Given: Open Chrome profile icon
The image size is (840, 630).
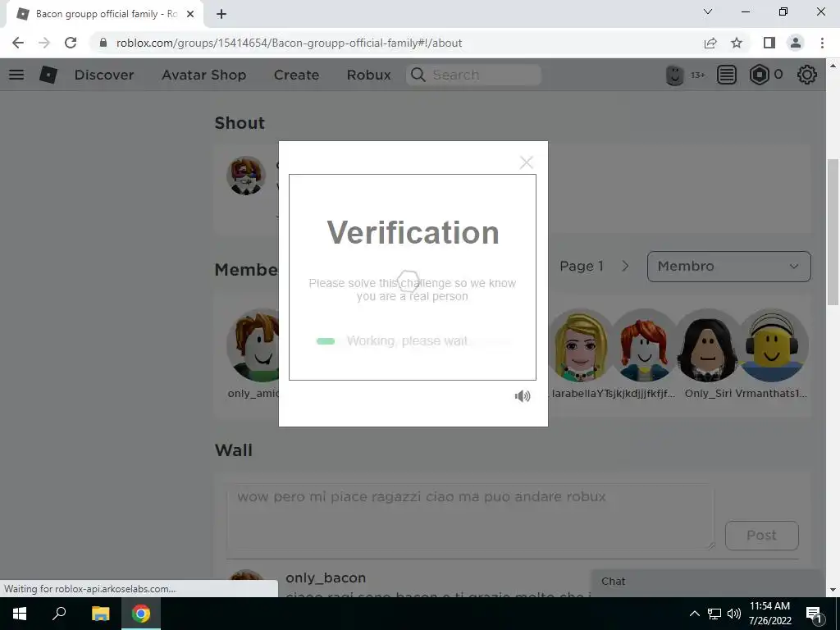Looking at the screenshot, I should tap(796, 43).
